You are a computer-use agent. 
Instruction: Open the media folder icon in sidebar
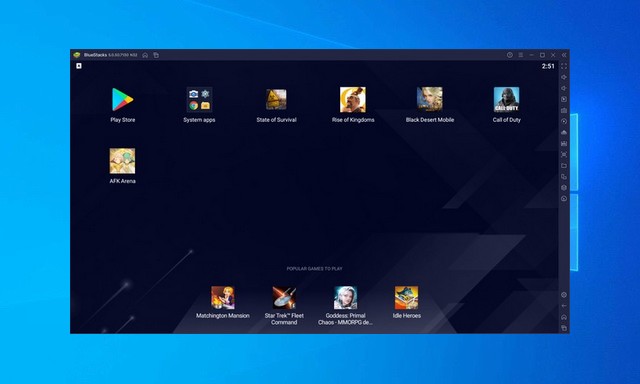564,166
